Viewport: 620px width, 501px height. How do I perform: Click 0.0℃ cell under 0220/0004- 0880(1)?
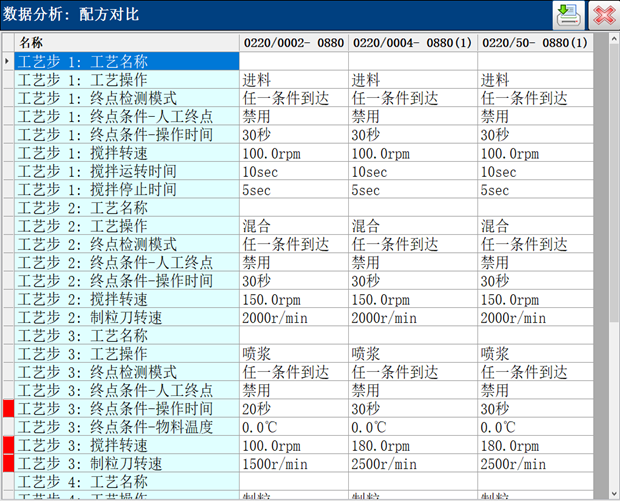(413, 427)
